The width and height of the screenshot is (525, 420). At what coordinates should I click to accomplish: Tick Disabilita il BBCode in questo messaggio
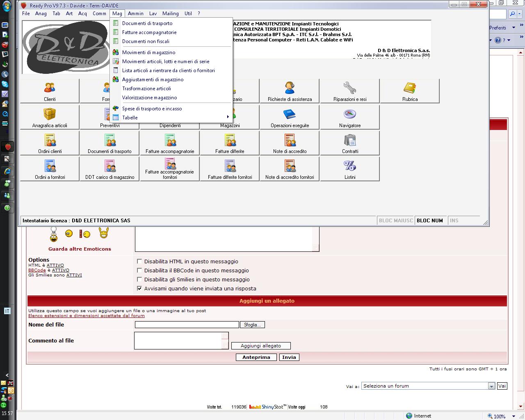point(139,270)
